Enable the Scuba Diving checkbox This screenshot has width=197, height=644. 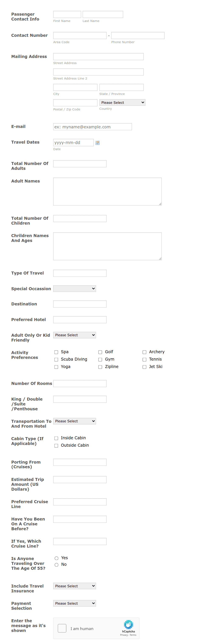click(x=56, y=360)
